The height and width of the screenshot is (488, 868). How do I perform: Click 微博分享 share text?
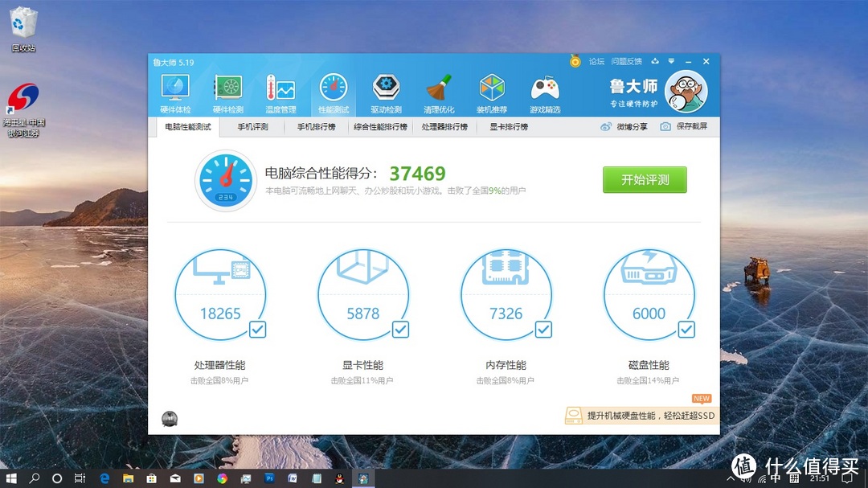pos(632,127)
